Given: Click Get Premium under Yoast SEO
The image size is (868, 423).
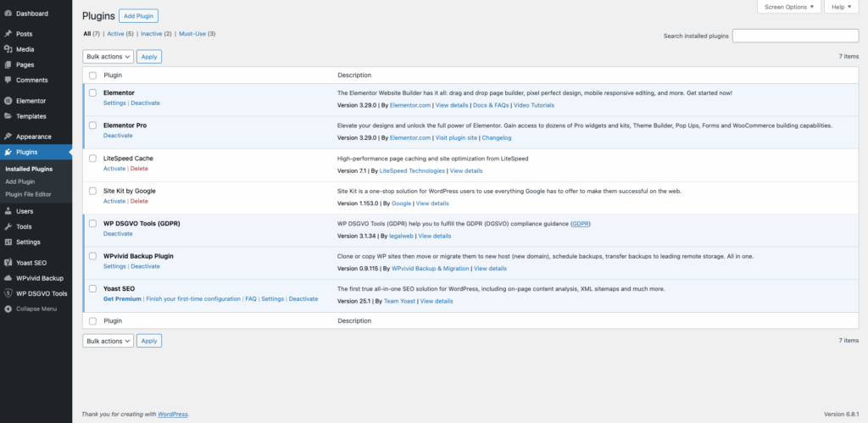Looking at the screenshot, I should coord(122,299).
